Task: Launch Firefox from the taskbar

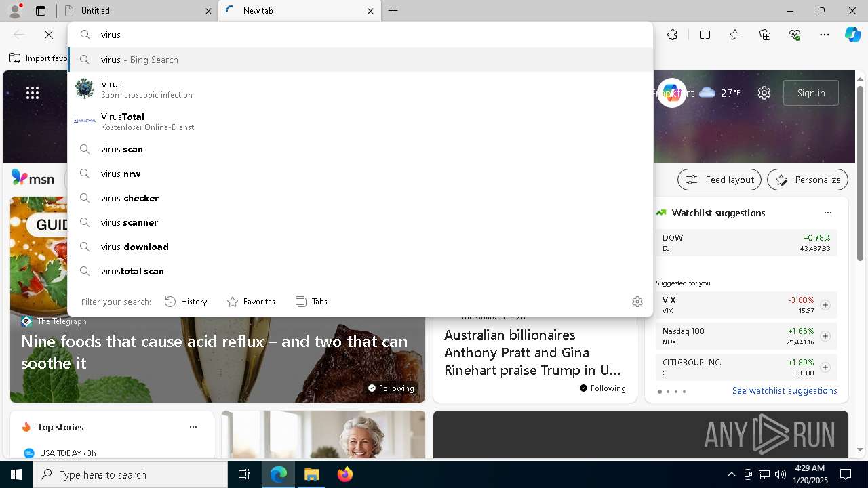Action: pos(345,474)
